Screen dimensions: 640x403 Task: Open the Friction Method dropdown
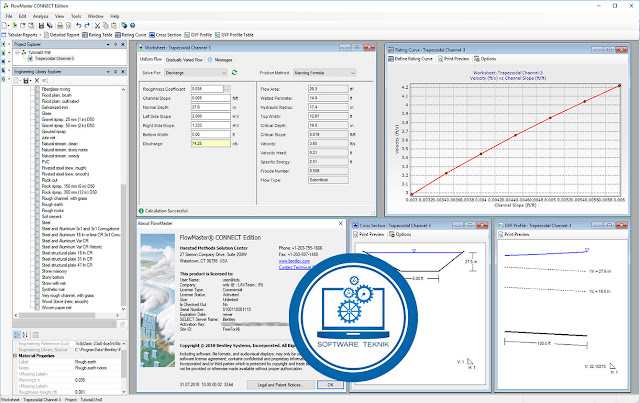coord(325,73)
